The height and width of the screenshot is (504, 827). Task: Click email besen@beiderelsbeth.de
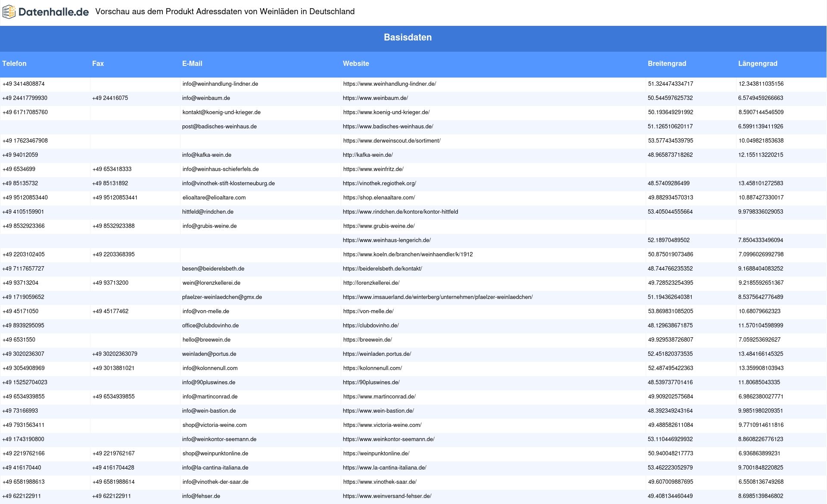coord(213,269)
